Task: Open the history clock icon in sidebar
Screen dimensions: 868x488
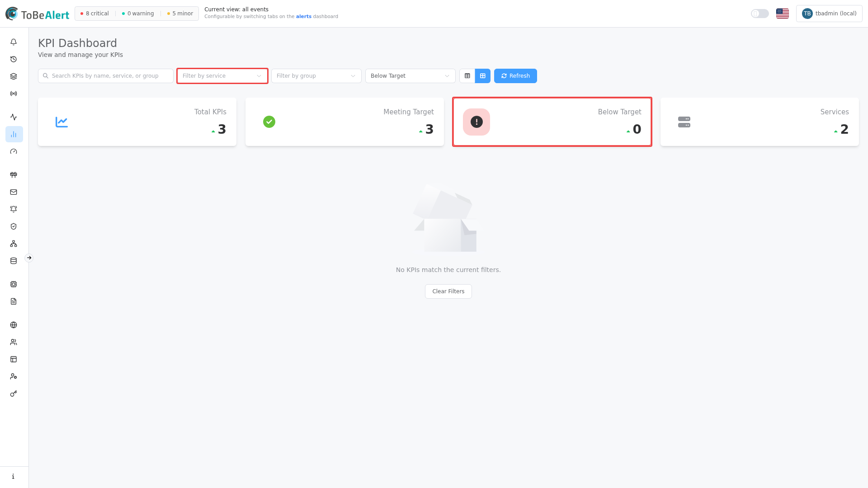Action: coord(14,59)
